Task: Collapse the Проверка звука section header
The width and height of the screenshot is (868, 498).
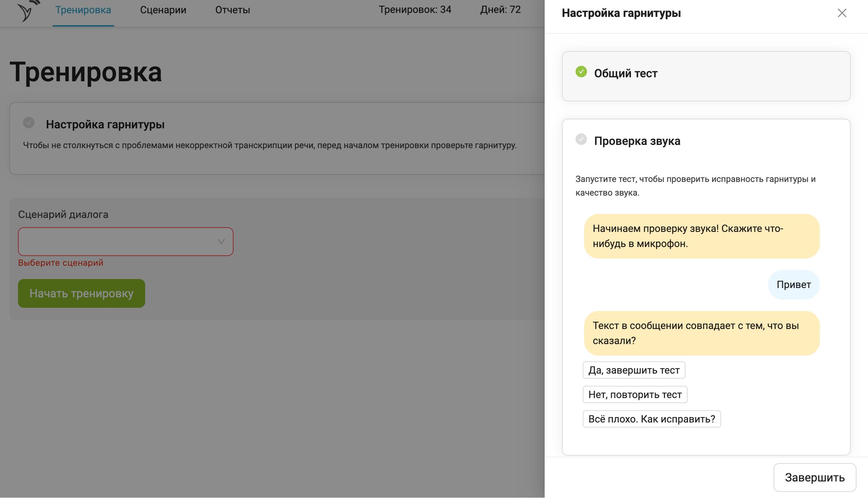Action: click(x=637, y=141)
